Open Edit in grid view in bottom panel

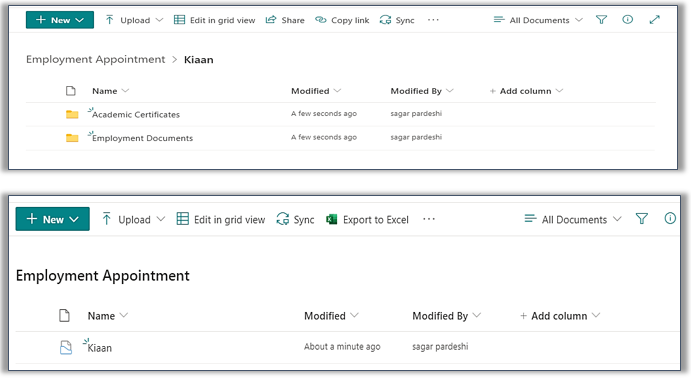coord(221,219)
